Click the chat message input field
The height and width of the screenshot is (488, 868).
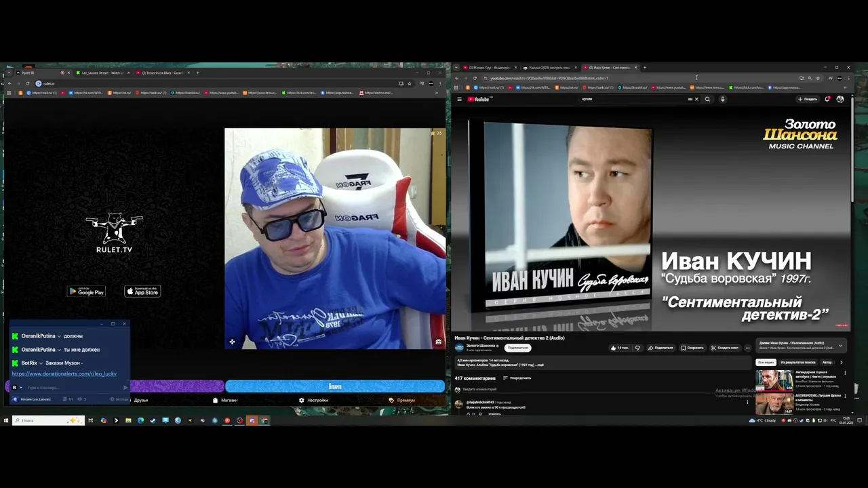tap(73, 388)
